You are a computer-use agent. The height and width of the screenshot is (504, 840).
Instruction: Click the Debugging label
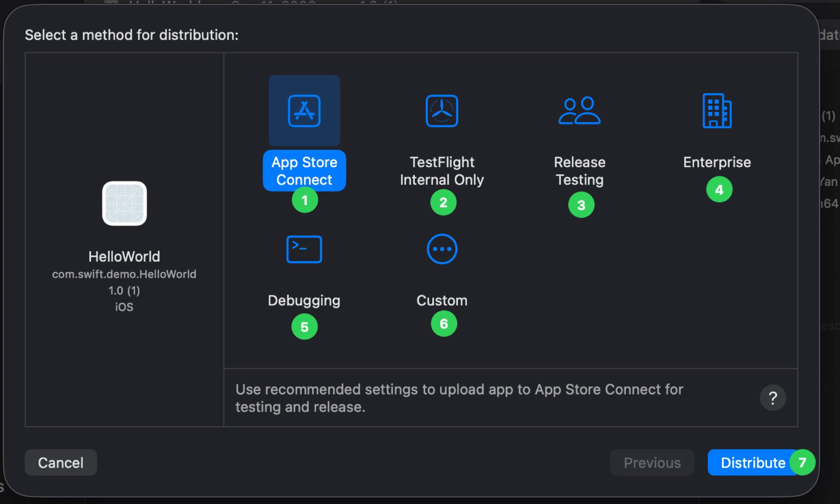[304, 301]
